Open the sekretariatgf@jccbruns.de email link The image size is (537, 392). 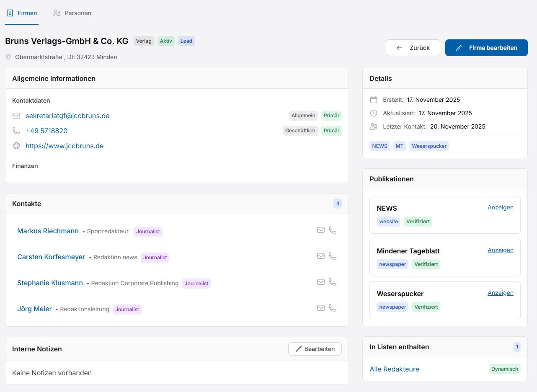[67, 116]
